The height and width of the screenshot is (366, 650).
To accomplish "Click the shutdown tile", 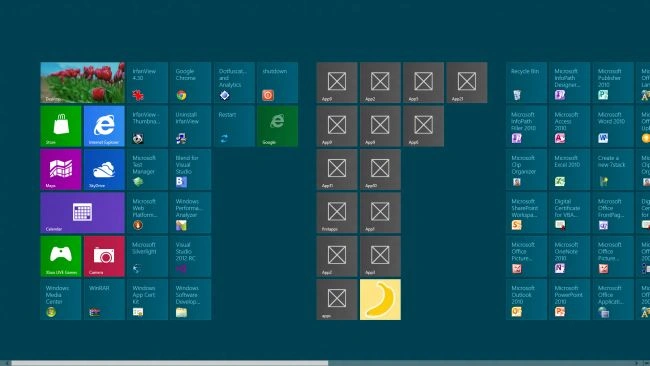I will click(277, 82).
